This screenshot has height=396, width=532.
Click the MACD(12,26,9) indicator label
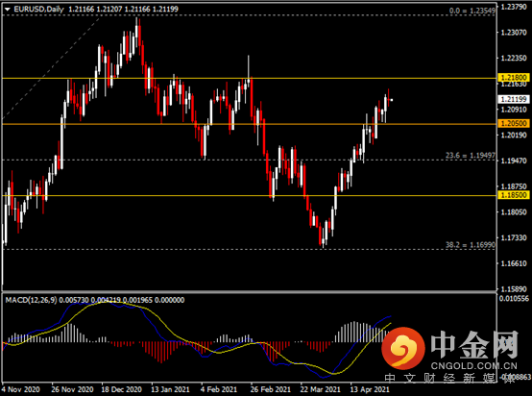pos(32,300)
